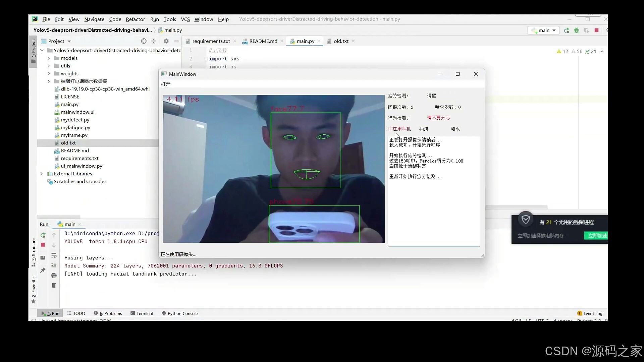
Task: Expand the models folder
Action: [x=49, y=58]
